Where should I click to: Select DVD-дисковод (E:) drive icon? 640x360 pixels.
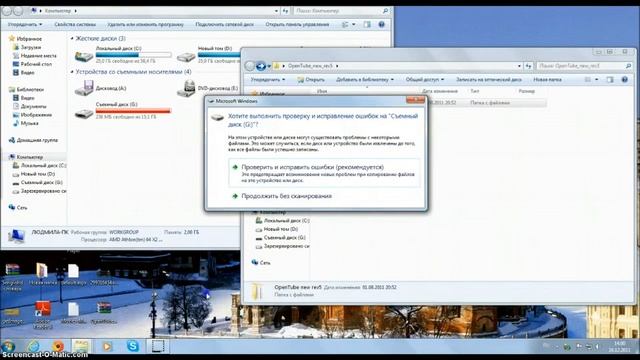coord(186,88)
